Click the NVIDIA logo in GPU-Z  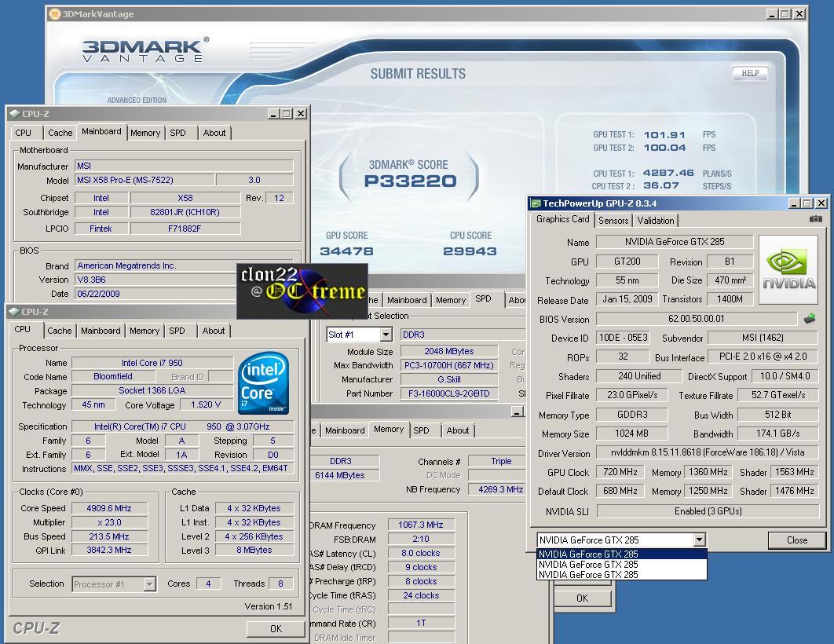pyautogui.click(x=788, y=269)
